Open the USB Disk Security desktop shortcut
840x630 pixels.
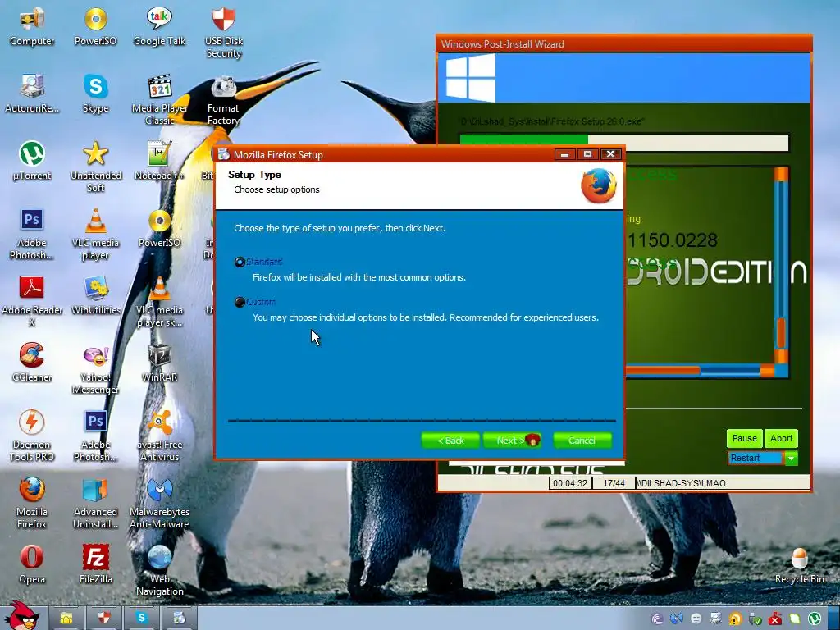[x=223, y=32]
